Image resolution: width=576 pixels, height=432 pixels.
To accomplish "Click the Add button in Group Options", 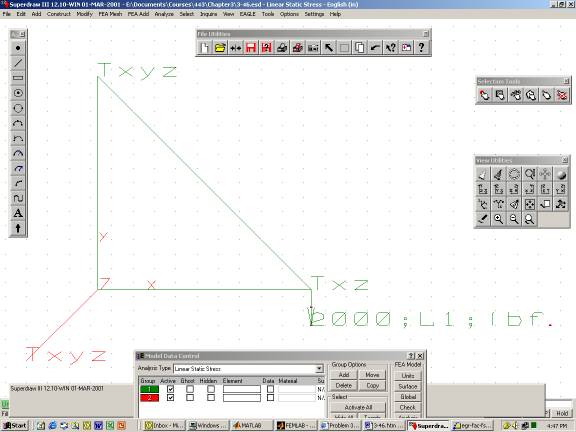I will click(344, 375).
